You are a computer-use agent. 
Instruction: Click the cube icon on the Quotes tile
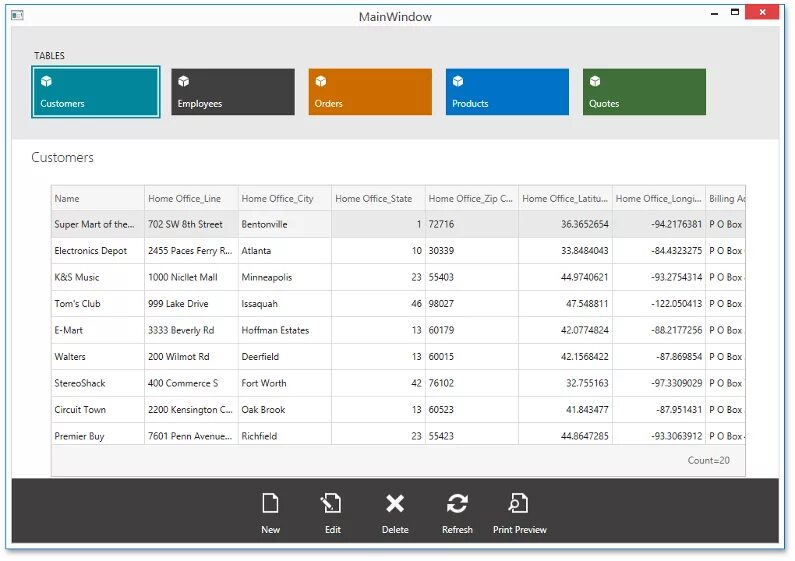click(x=595, y=81)
